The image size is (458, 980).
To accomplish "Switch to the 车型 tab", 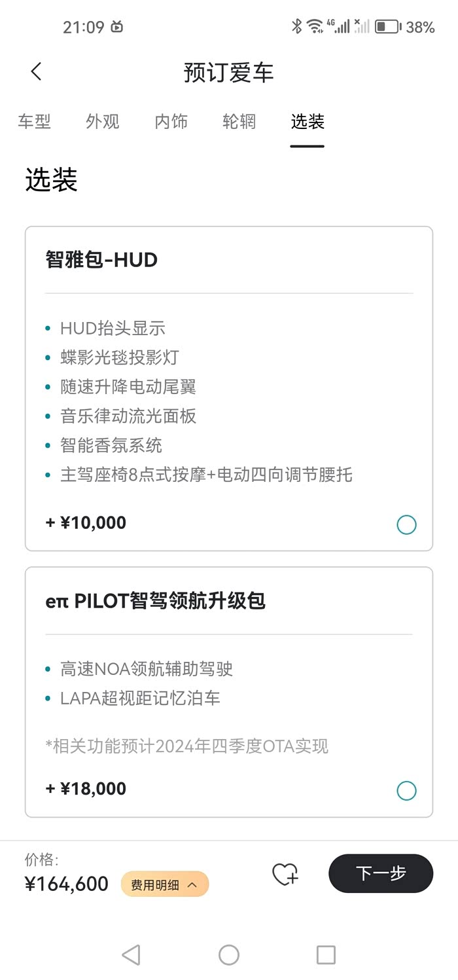I will (34, 122).
